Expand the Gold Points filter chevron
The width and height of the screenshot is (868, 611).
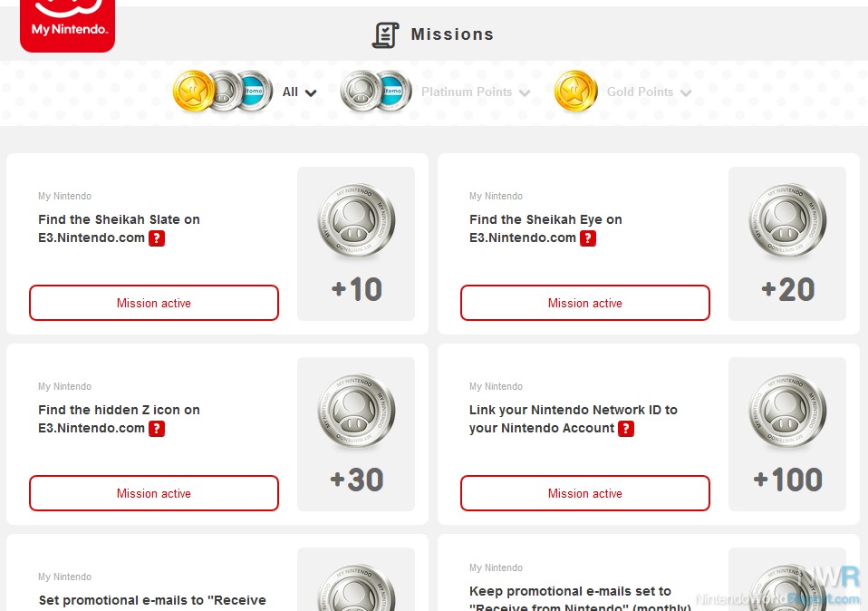685,93
